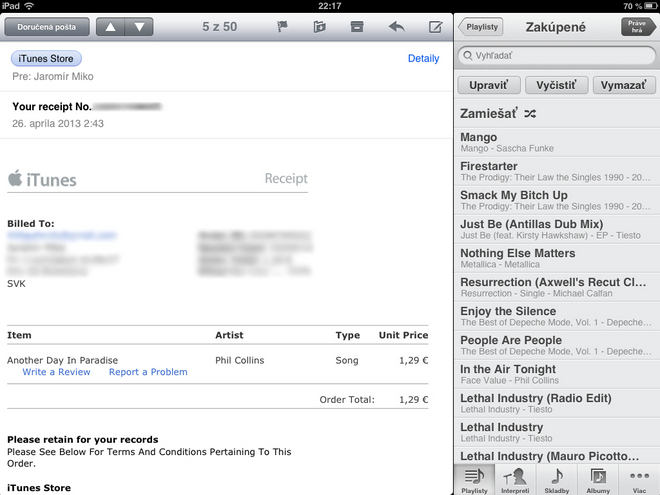This screenshot has height=495, width=660.
Task: Reply to the email with arrow icon
Action: point(397,27)
